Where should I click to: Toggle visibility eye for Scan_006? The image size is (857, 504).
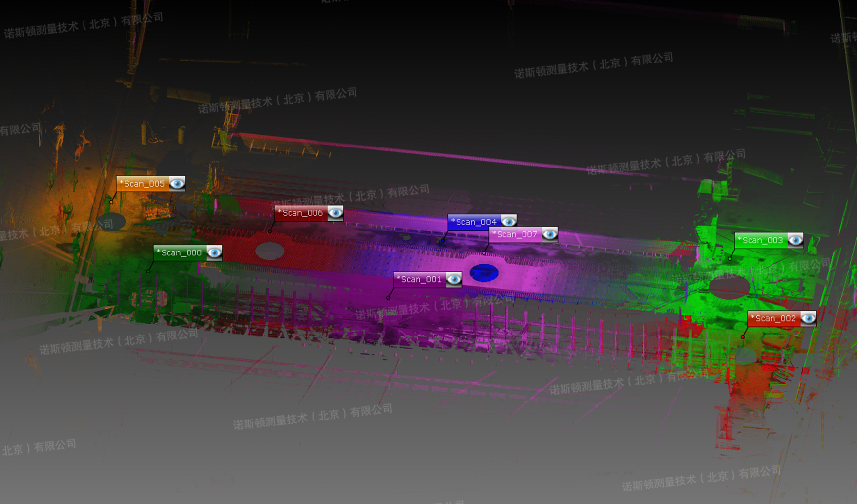(335, 213)
